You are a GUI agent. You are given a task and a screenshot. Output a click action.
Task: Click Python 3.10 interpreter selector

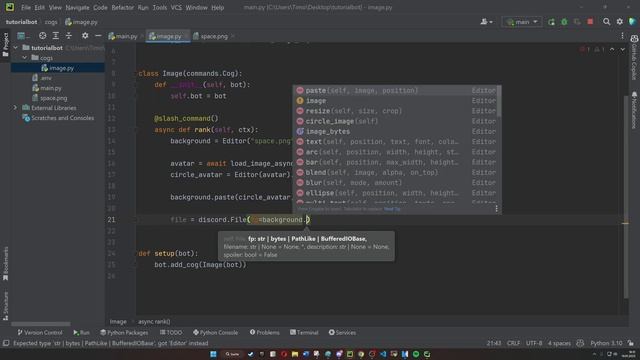606,343
